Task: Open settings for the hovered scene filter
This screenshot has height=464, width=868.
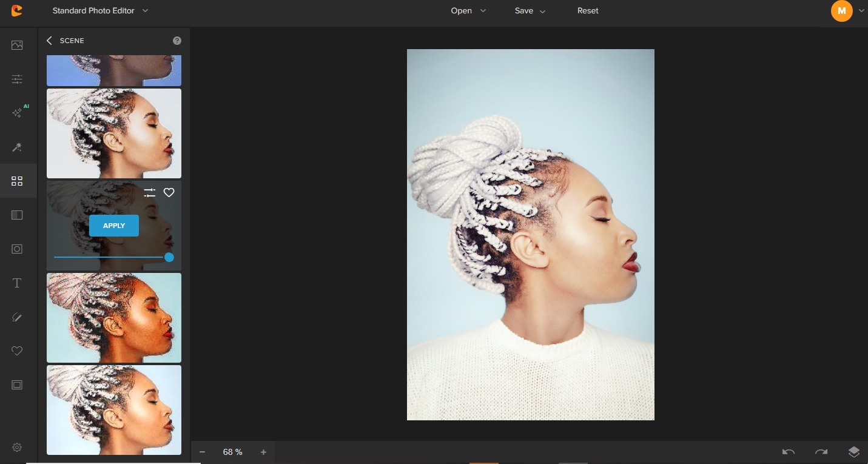Action: 150,193
